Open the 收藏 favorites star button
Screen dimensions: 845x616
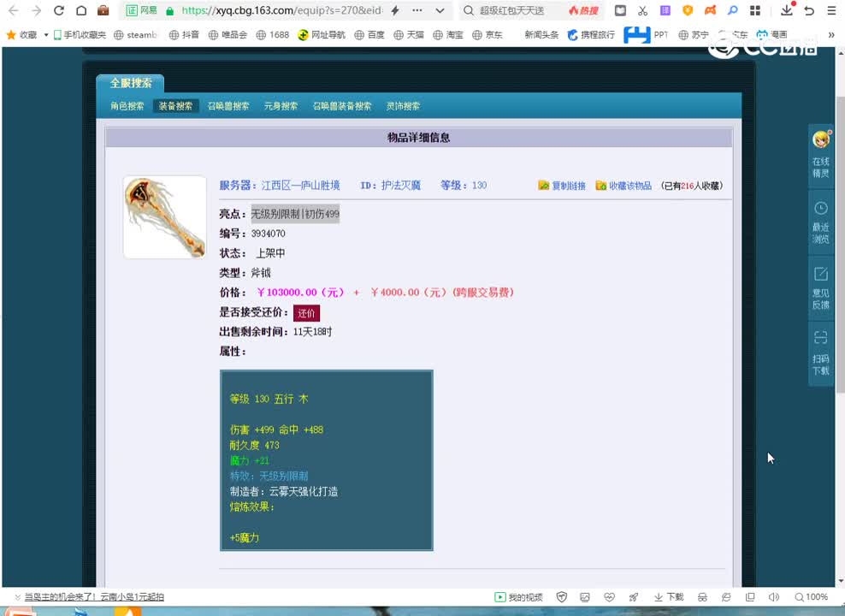tap(21, 34)
